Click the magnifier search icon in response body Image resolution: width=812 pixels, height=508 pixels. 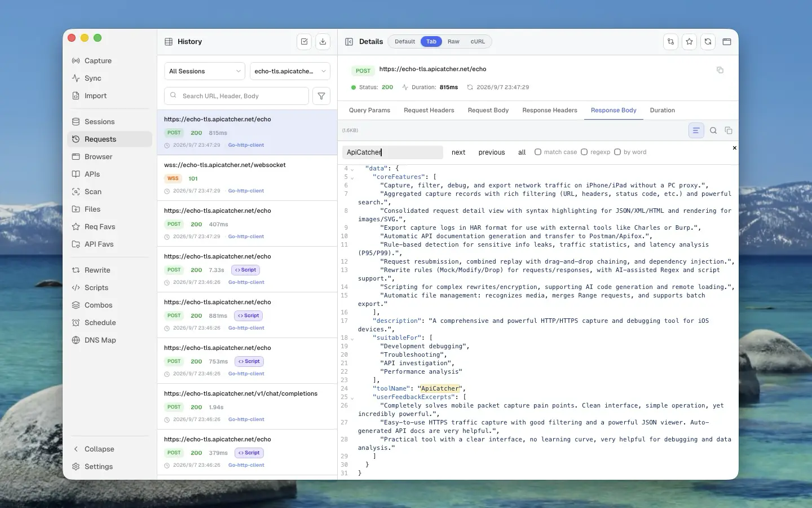click(x=713, y=130)
